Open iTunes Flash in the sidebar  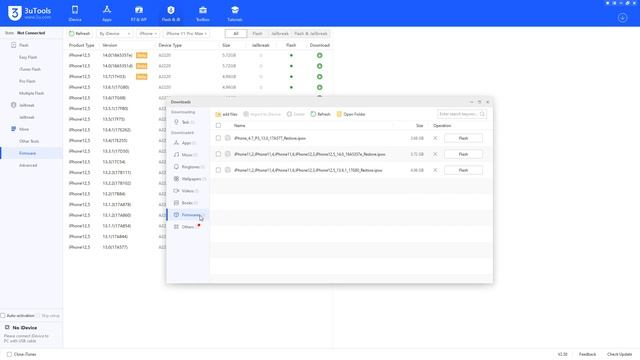(x=30, y=69)
